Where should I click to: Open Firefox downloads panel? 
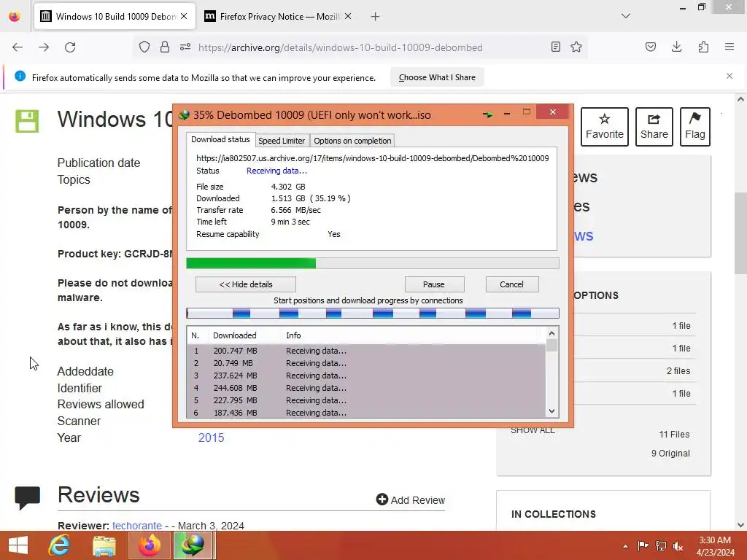point(676,47)
